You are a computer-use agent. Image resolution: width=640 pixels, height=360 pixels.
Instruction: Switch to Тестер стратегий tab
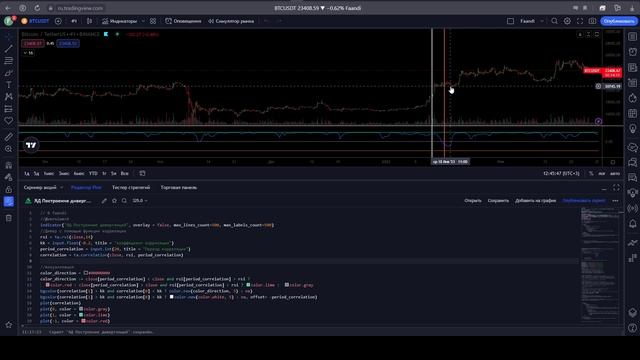coord(131,187)
